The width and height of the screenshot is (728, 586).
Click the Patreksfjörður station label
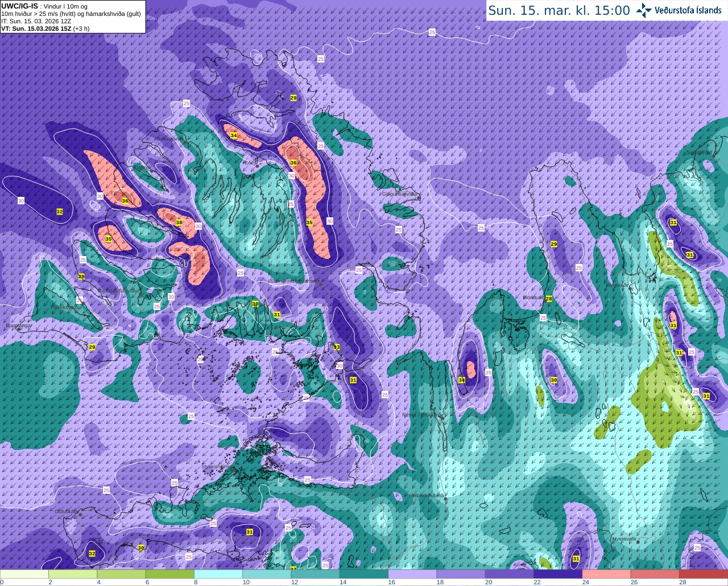click(67, 307)
